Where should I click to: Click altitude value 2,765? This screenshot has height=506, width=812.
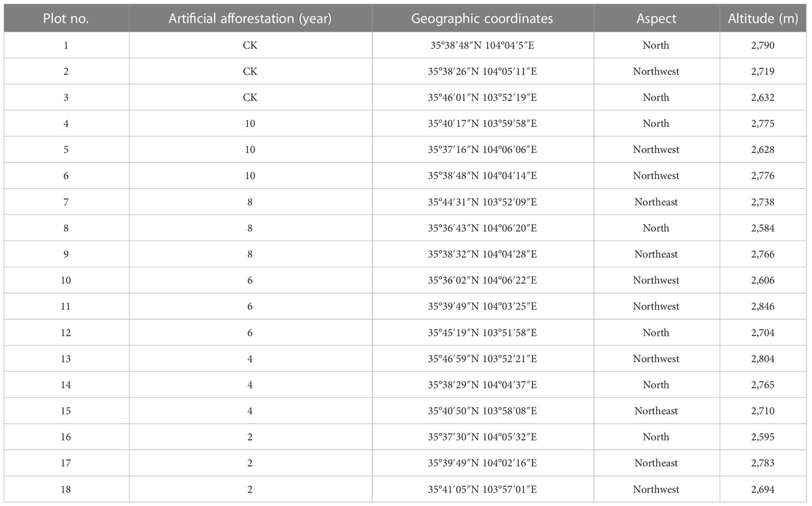[763, 385]
